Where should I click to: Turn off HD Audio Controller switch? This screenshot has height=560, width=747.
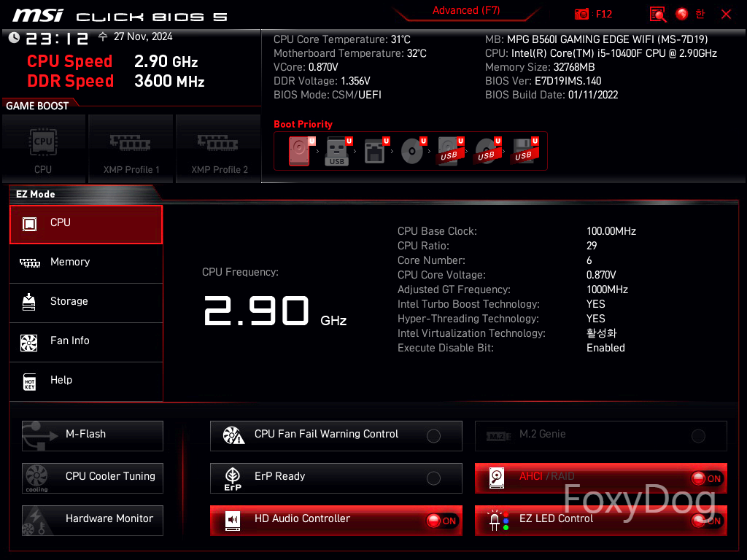coord(442,521)
